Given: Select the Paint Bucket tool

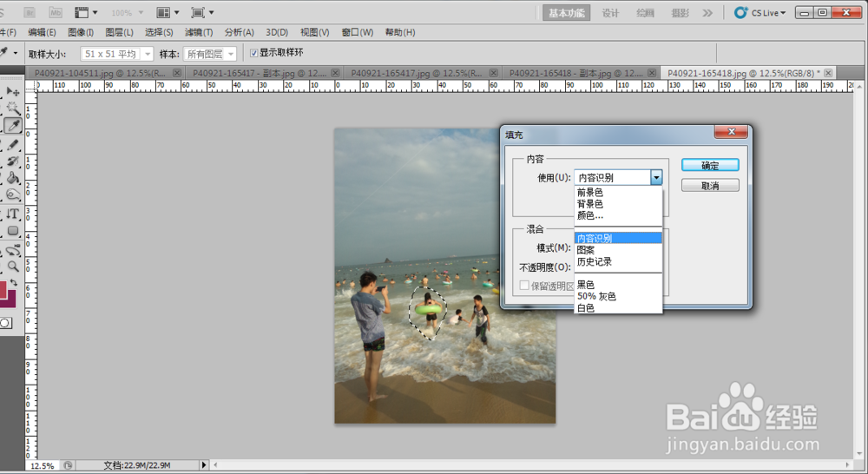Looking at the screenshot, I should click(13, 178).
